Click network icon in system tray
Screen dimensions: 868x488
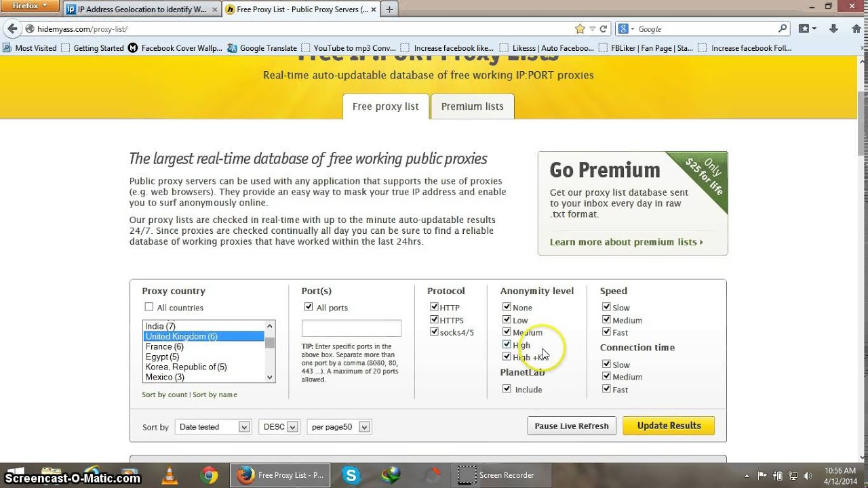click(791, 475)
